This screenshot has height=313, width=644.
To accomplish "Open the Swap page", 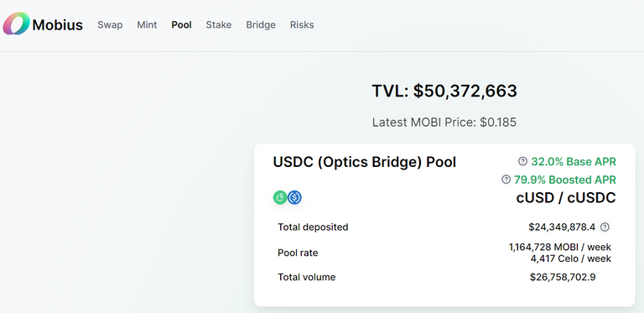I will tap(110, 24).
